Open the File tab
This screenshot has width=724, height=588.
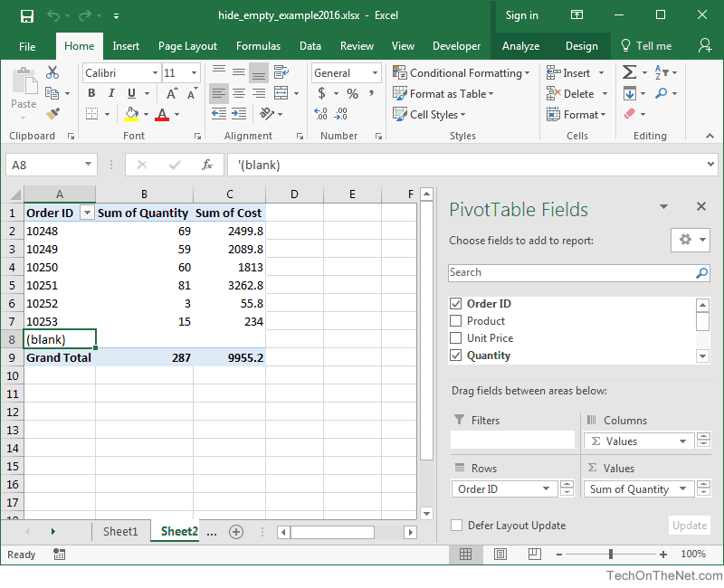tap(27, 47)
